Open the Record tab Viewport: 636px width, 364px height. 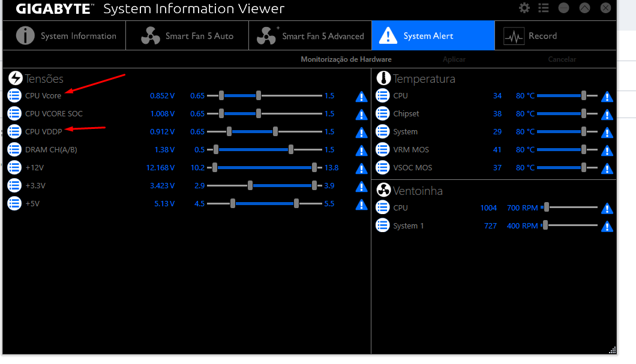(555, 35)
